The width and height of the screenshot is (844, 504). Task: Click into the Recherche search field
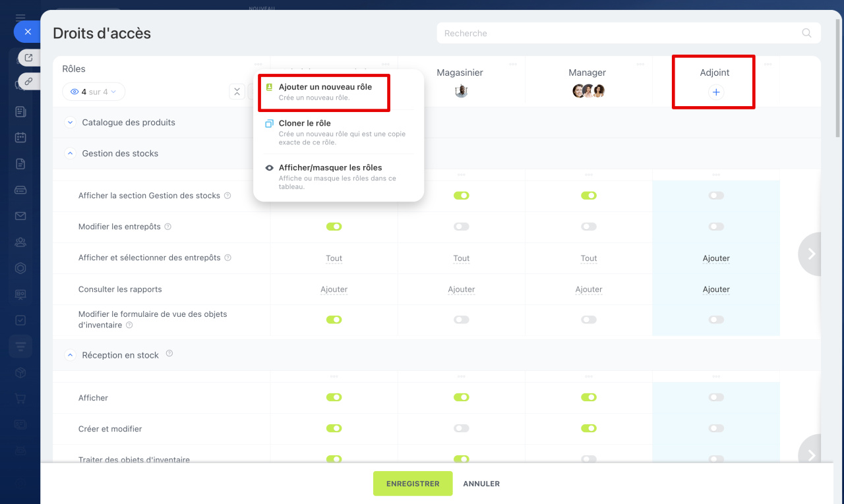[620, 33]
